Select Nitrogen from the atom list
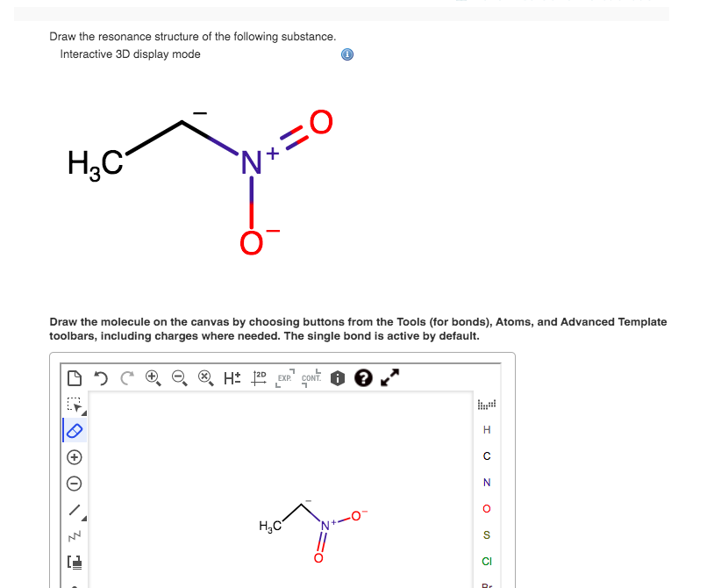Image resolution: width=714 pixels, height=588 pixels. (x=487, y=482)
